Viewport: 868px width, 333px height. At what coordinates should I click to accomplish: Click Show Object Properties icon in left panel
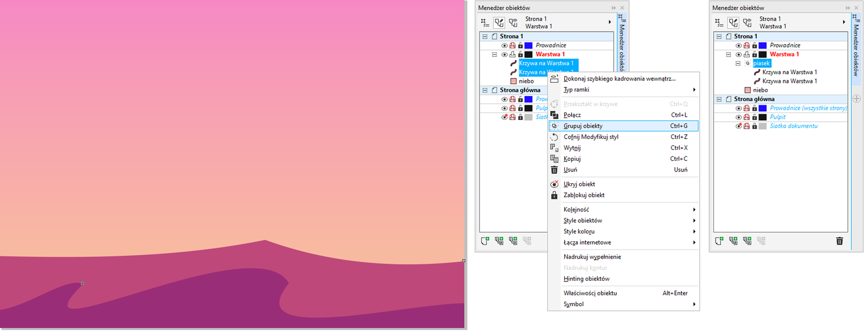point(485,23)
